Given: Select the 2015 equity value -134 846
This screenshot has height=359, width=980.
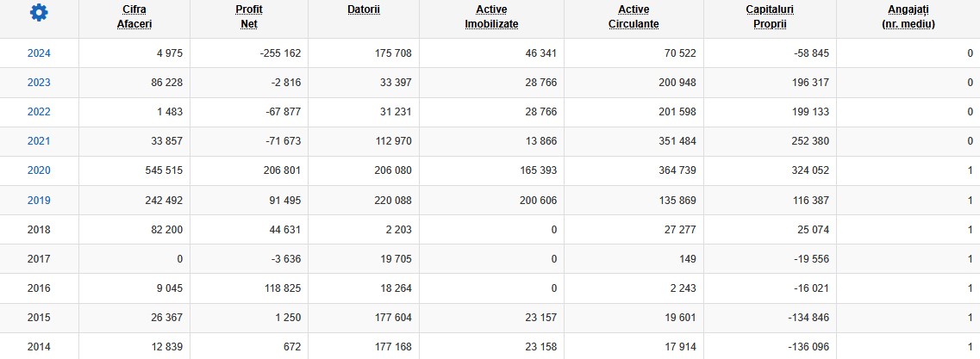Looking at the screenshot, I should coord(808,318).
